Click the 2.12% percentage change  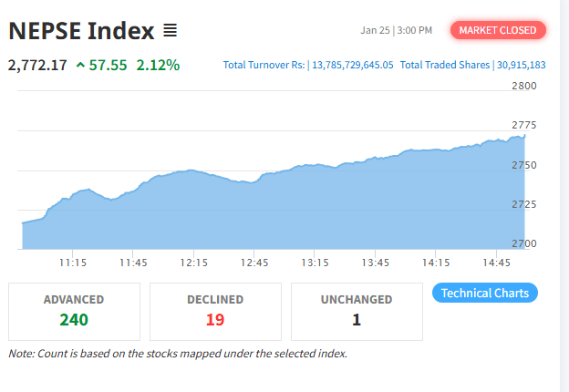pos(158,65)
